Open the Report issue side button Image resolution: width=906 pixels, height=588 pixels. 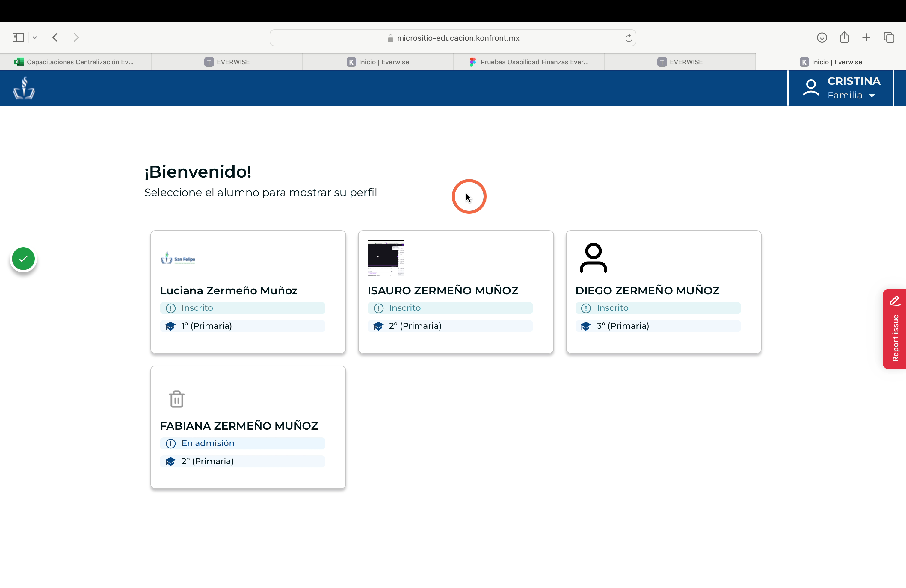pos(895,329)
